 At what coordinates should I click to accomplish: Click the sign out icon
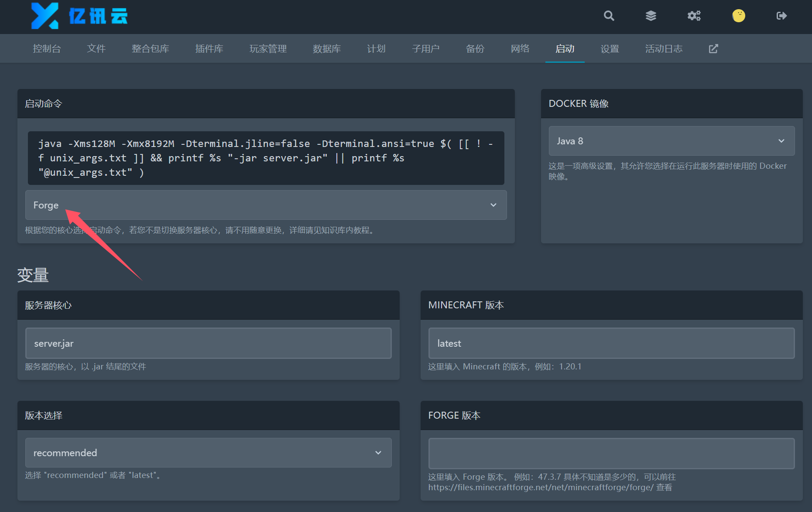pyautogui.click(x=781, y=16)
